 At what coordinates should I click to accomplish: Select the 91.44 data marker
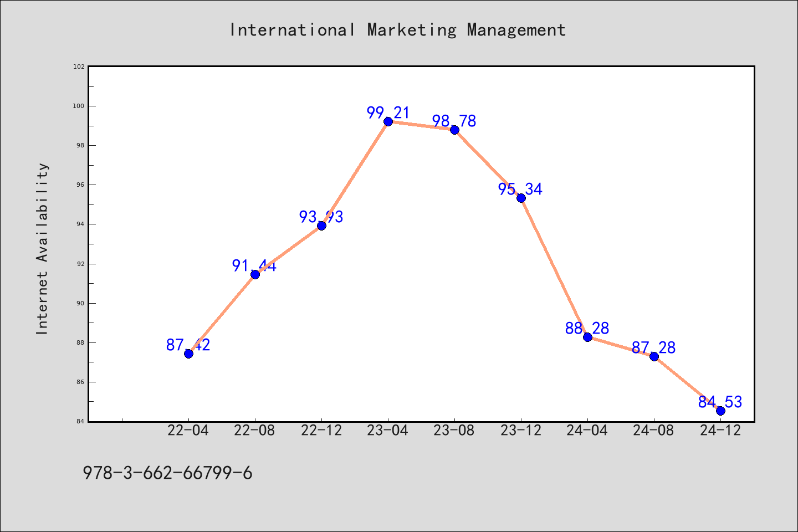(x=255, y=274)
